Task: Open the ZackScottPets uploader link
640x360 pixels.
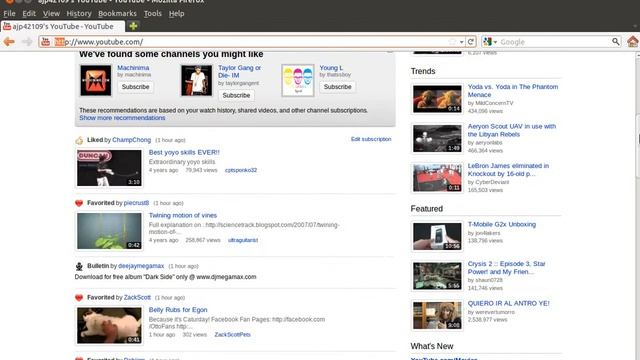Action: (233, 335)
